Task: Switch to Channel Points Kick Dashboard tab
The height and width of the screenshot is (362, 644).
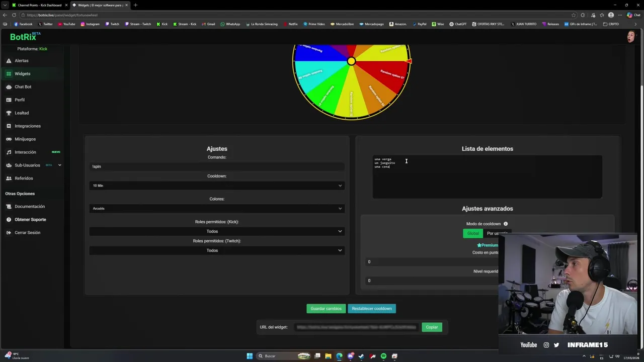Action: (39, 5)
